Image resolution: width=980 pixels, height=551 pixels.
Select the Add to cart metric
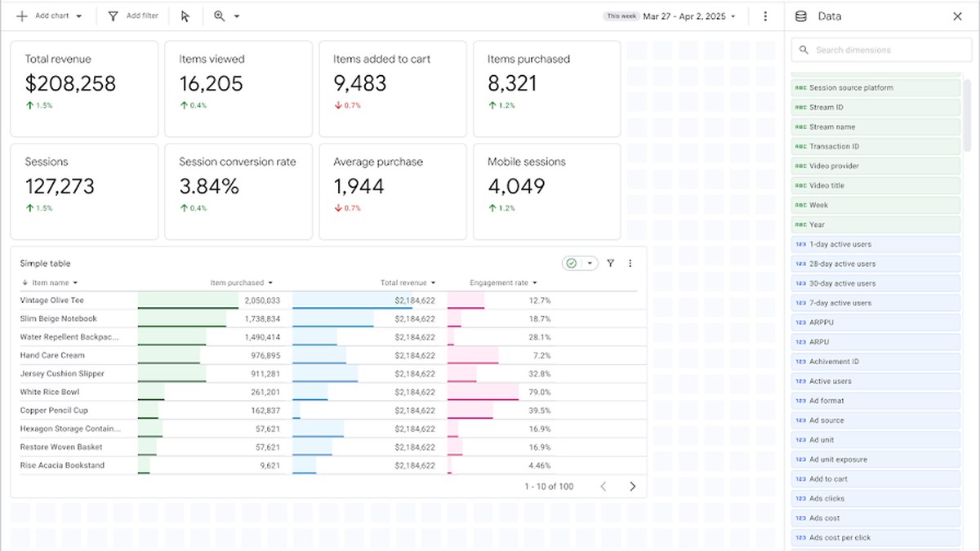[876, 479]
